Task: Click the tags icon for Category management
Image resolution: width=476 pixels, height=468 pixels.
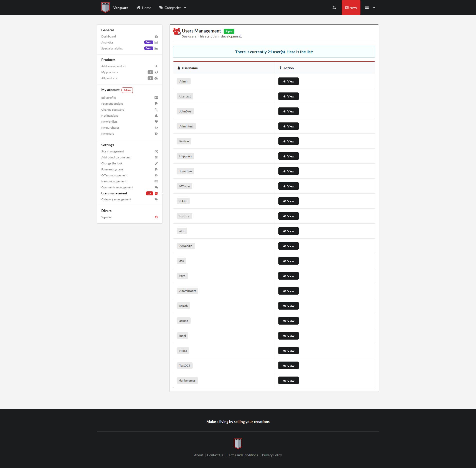Action: point(156,199)
